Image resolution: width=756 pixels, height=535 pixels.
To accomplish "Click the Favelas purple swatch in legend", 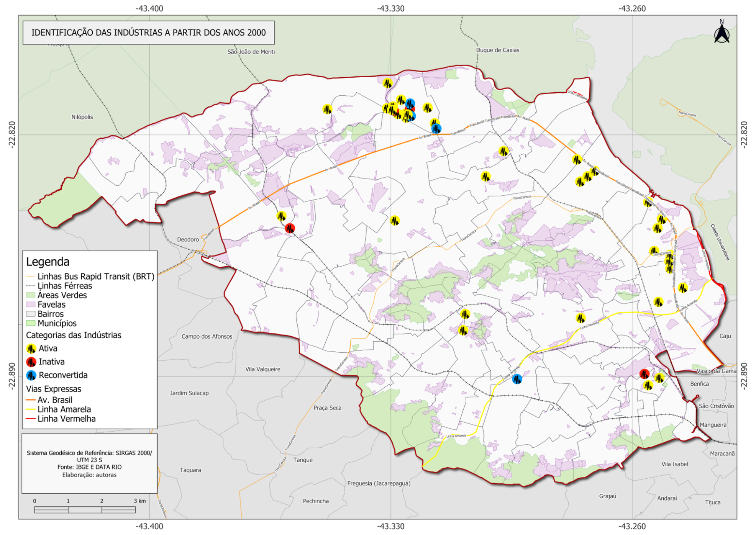I will click(x=31, y=305).
